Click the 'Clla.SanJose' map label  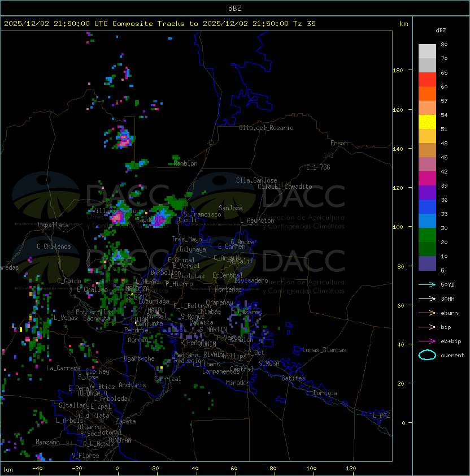click(256, 180)
